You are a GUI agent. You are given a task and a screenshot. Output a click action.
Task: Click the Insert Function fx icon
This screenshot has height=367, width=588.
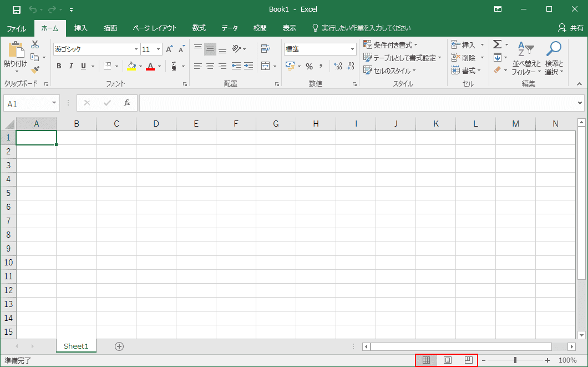click(126, 103)
